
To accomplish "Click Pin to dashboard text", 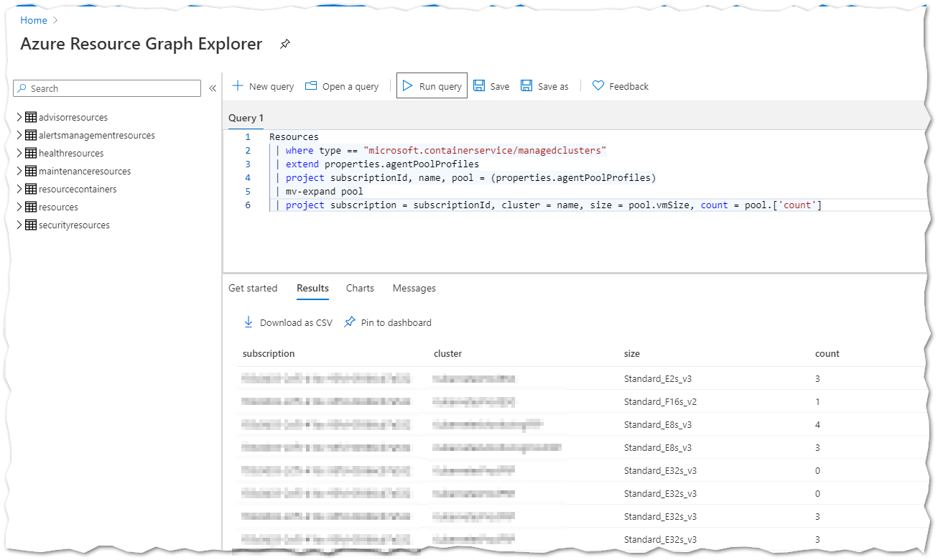I will click(x=396, y=322).
